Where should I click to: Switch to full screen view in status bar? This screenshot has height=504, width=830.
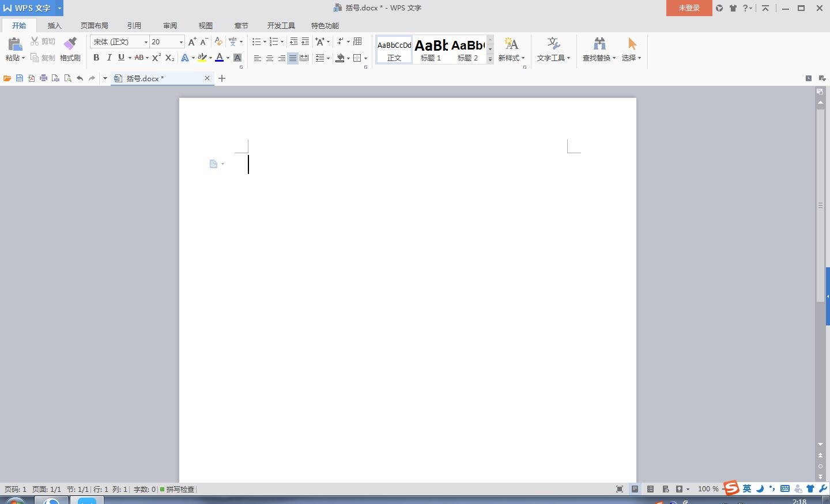pos(620,489)
